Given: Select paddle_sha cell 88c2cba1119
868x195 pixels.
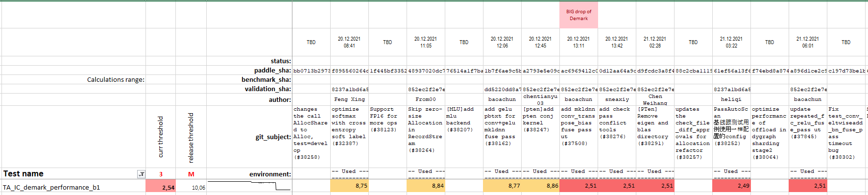Looking at the screenshot, I should pos(693,71).
